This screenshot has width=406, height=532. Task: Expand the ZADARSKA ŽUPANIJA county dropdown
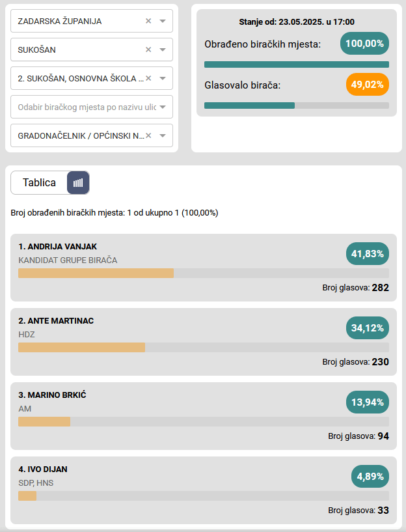point(163,21)
